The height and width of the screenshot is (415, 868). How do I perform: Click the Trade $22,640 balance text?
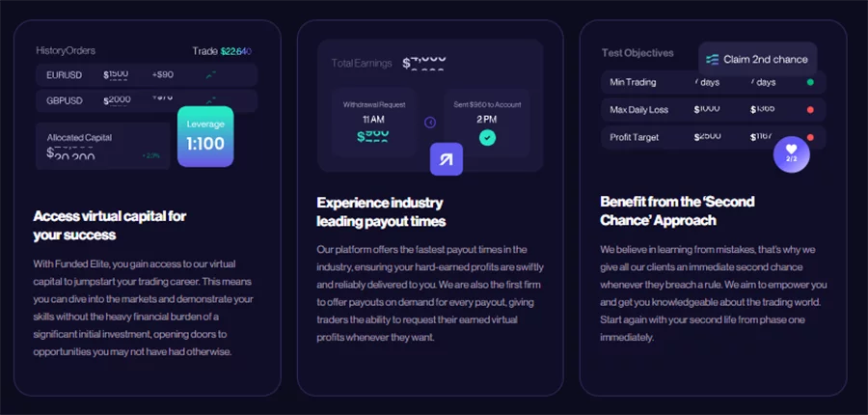coord(222,51)
